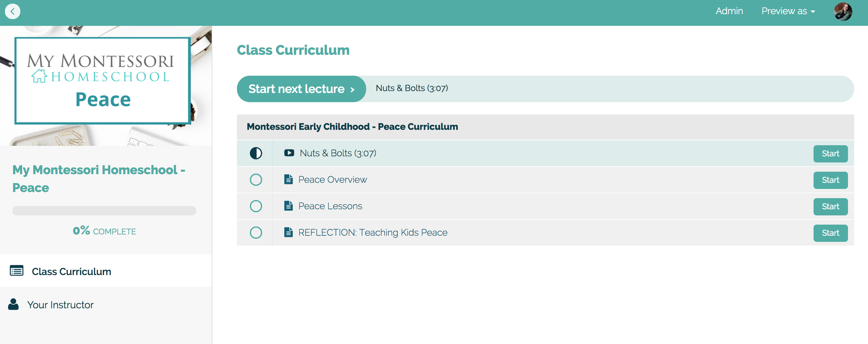Click the Montessori Homeschool Peace course thumbnail
The image size is (868, 344).
[106, 86]
